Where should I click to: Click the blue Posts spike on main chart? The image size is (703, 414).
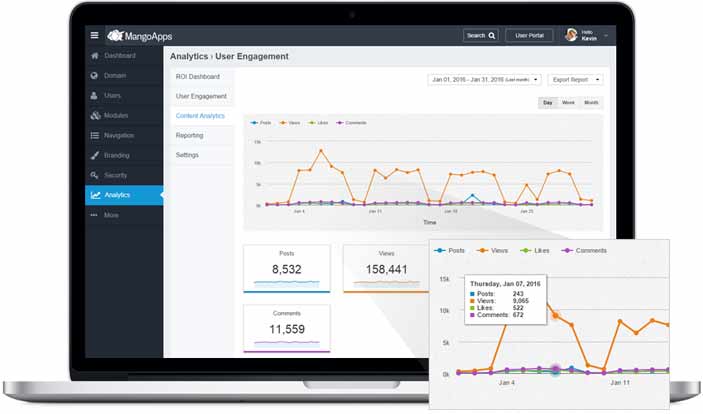pyautogui.click(x=472, y=196)
